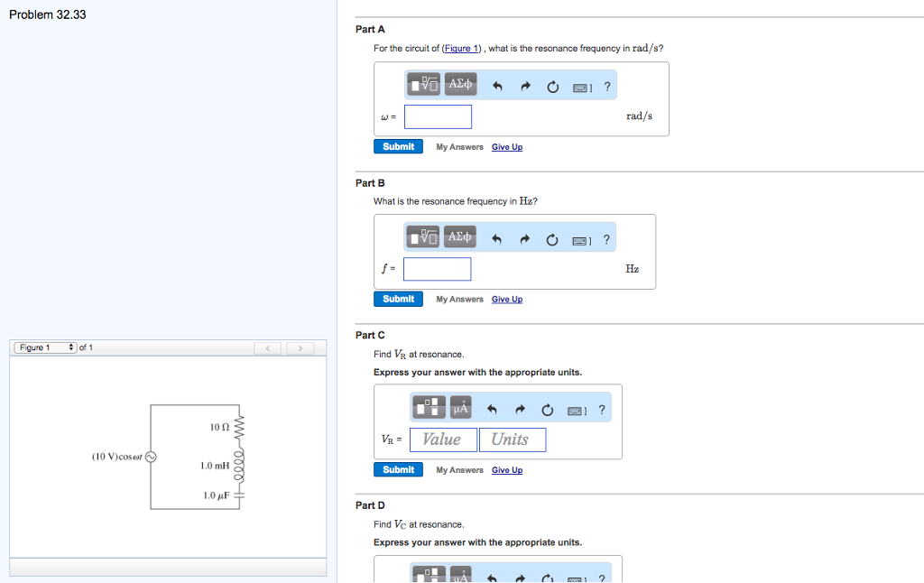924x583 pixels.
Task: Click inside the omega answer field
Action: (438, 116)
